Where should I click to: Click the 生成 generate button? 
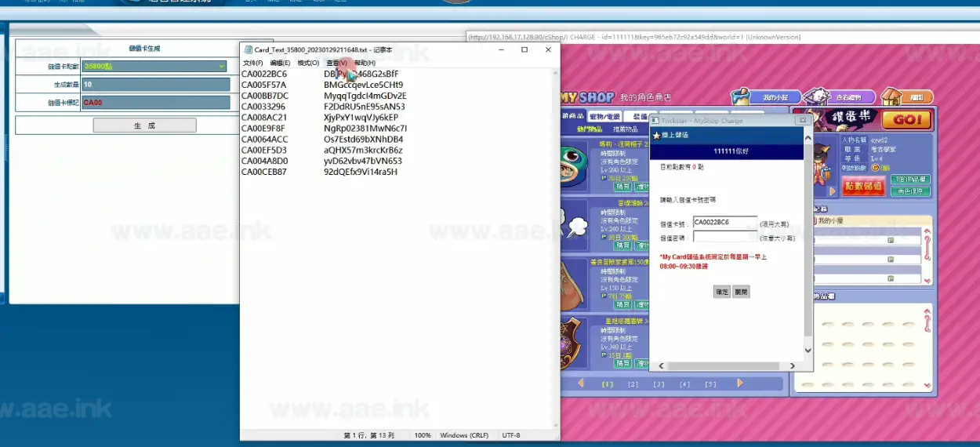pos(144,125)
